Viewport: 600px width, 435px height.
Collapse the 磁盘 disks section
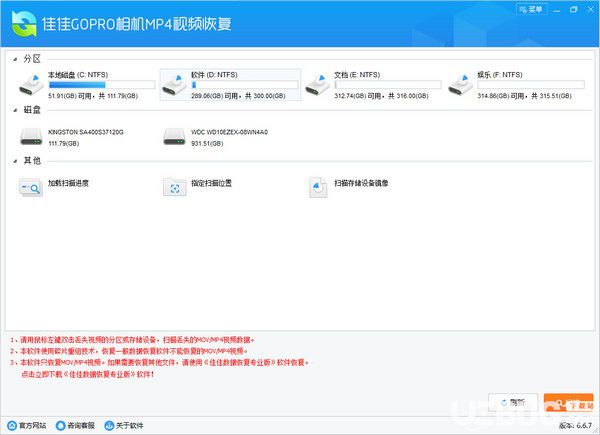15,110
